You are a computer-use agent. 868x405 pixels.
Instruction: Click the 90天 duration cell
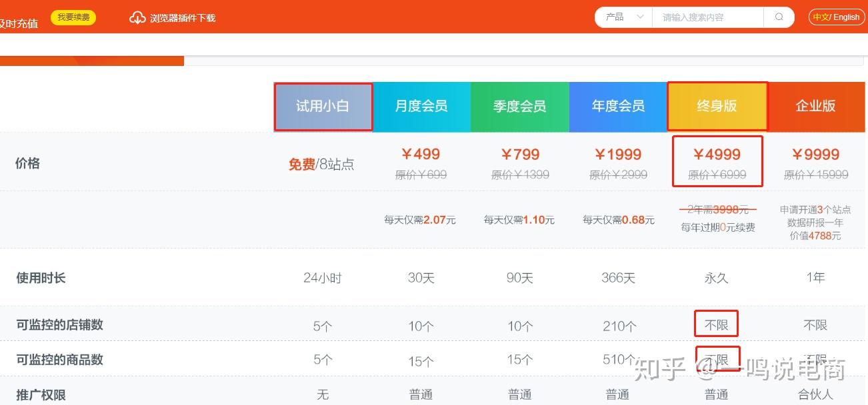point(519,278)
